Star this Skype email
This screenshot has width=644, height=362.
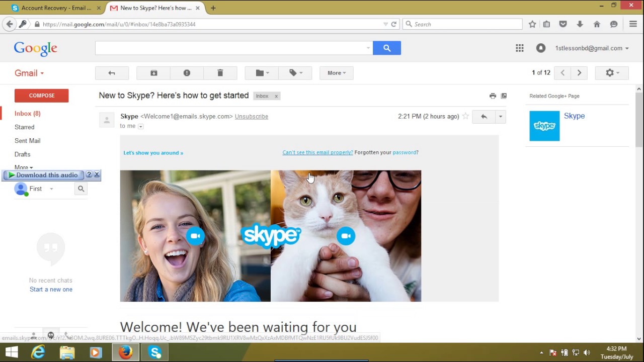pyautogui.click(x=465, y=116)
